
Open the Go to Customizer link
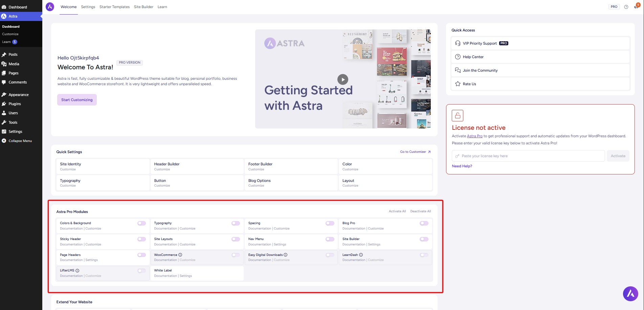(x=415, y=152)
